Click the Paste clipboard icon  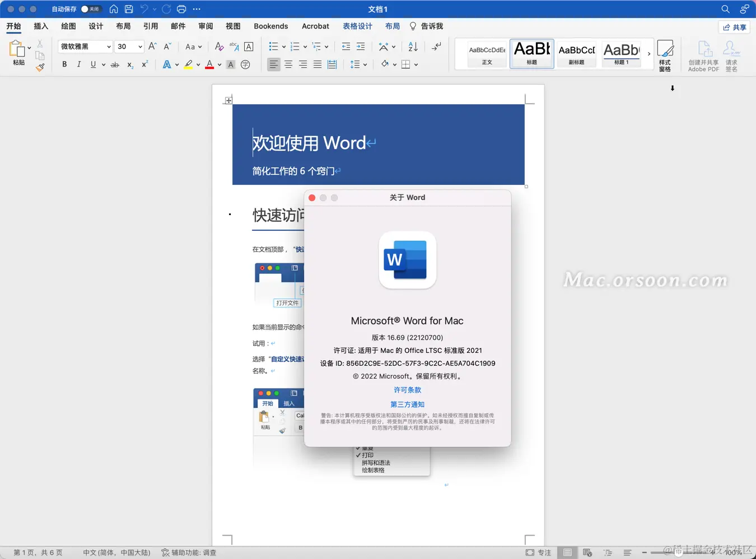tap(17, 49)
